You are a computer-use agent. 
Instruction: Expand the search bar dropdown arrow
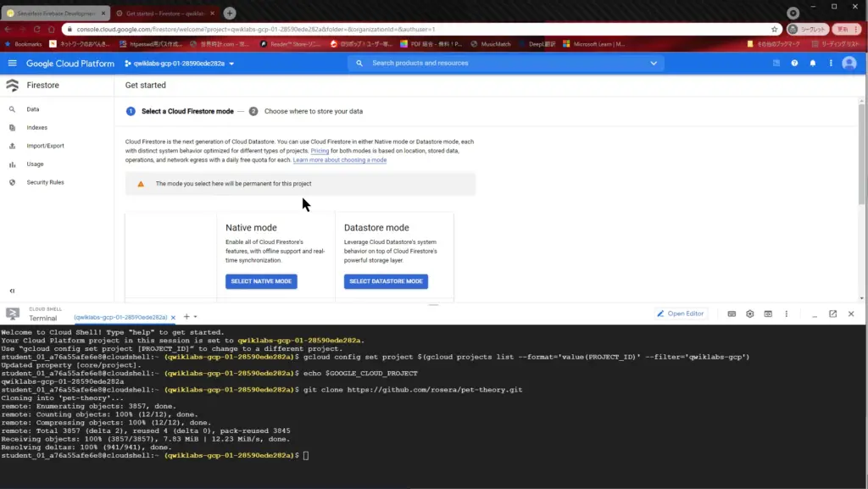pos(654,63)
